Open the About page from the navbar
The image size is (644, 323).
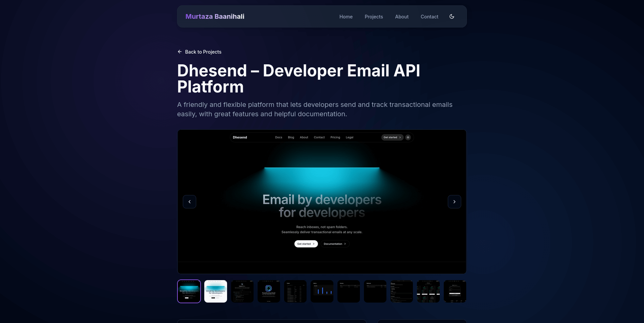click(x=401, y=17)
